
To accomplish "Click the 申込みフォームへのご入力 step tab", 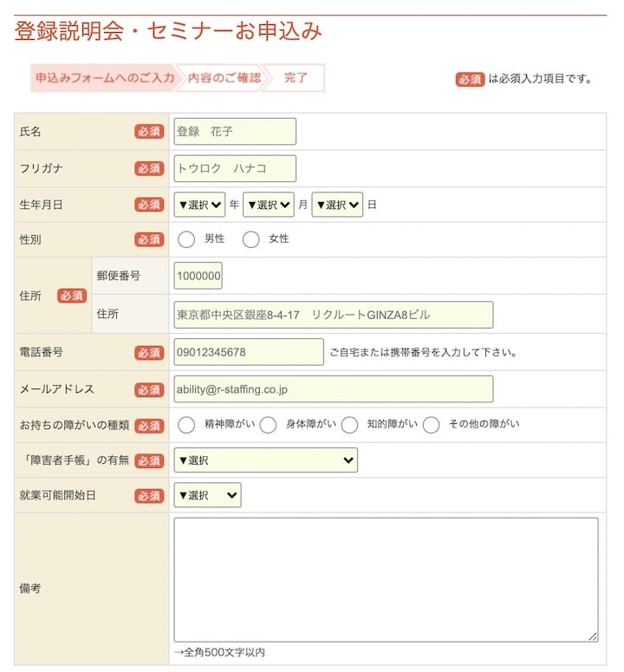I will (104, 78).
